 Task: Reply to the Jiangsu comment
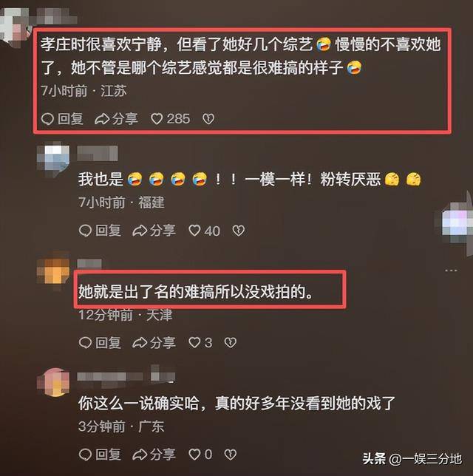[62, 119]
